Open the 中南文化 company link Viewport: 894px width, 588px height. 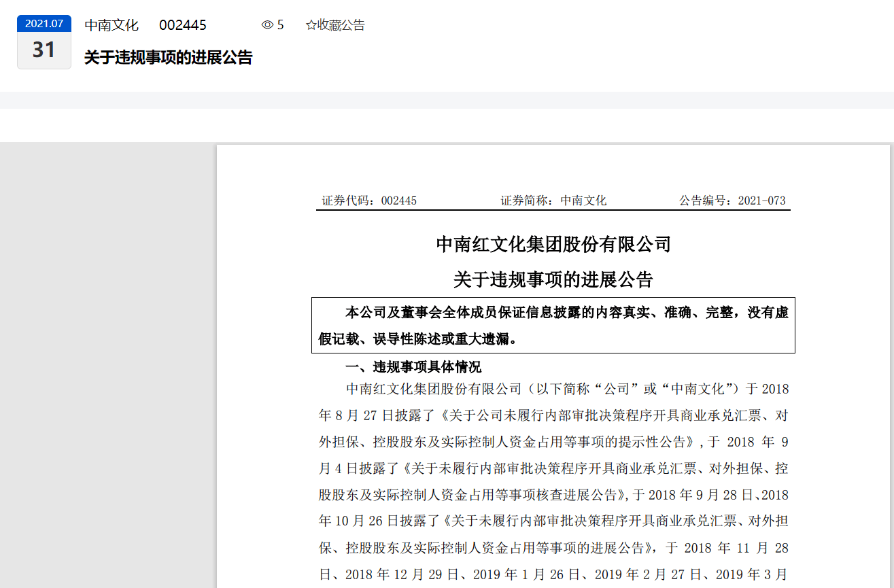click(x=111, y=25)
